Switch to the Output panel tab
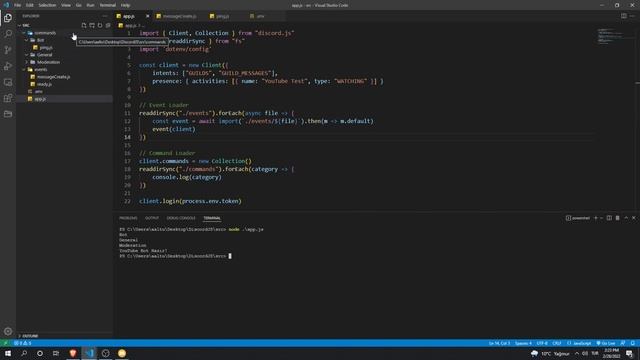 [x=152, y=218]
